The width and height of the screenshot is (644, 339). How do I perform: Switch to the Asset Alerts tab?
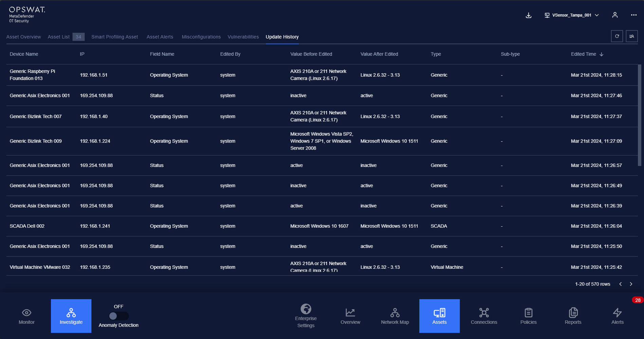pos(160,37)
